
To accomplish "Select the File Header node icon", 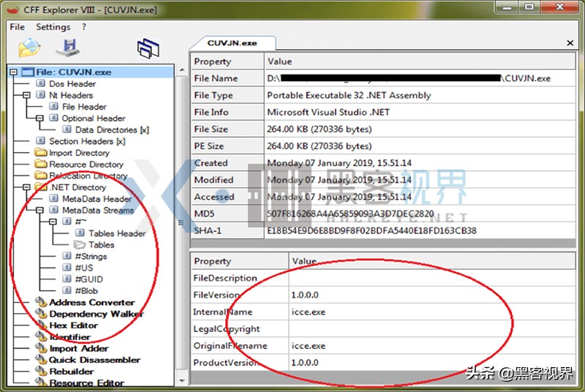I will (x=53, y=106).
